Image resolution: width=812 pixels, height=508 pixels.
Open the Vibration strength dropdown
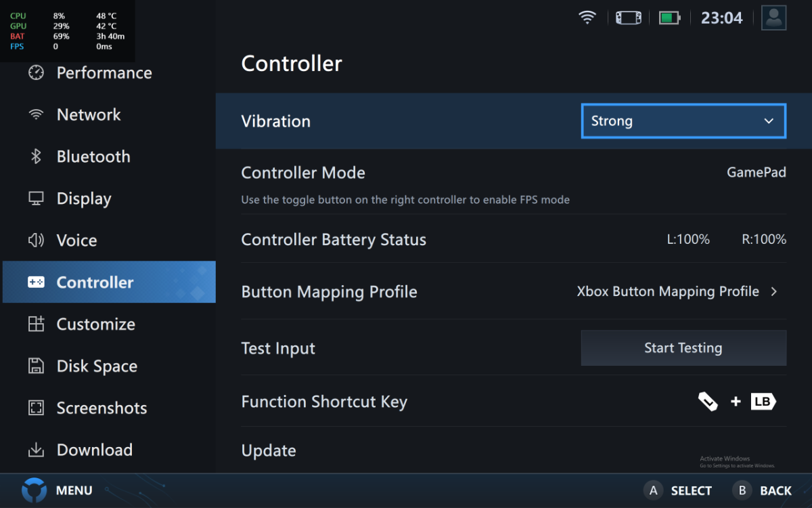[683, 121]
